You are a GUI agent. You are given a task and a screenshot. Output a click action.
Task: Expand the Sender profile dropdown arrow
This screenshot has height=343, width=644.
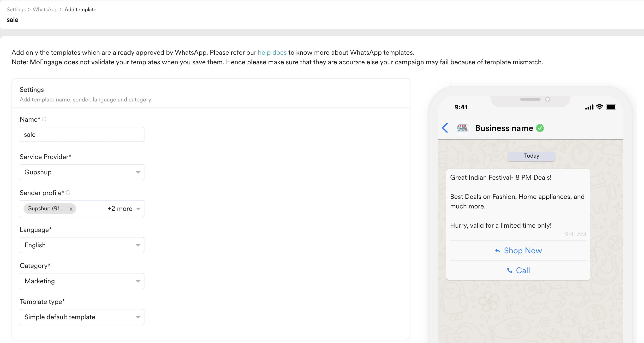point(138,209)
